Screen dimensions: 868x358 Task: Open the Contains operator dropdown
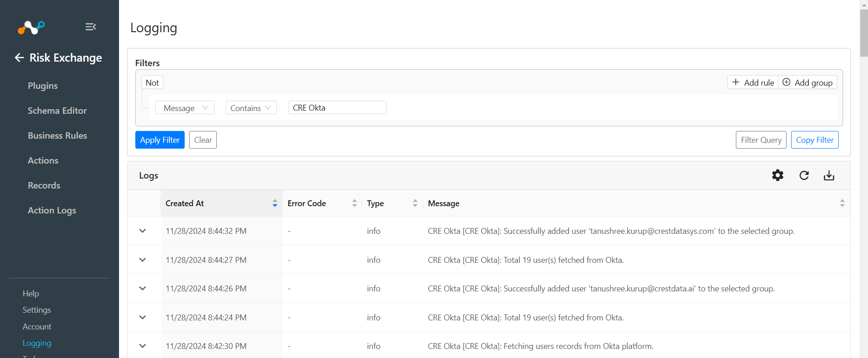click(251, 108)
